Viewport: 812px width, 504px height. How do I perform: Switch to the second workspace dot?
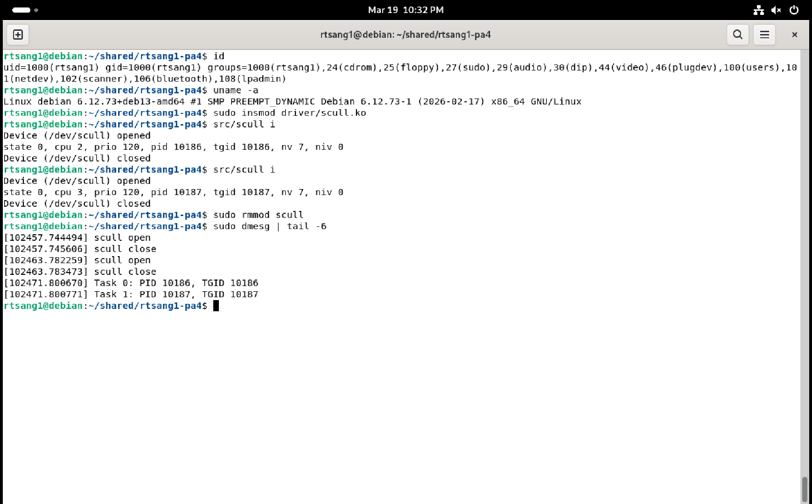(36, 10)
